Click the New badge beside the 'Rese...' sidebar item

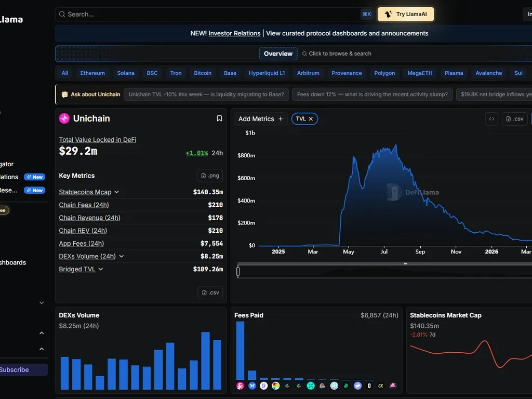coord(35,190)
